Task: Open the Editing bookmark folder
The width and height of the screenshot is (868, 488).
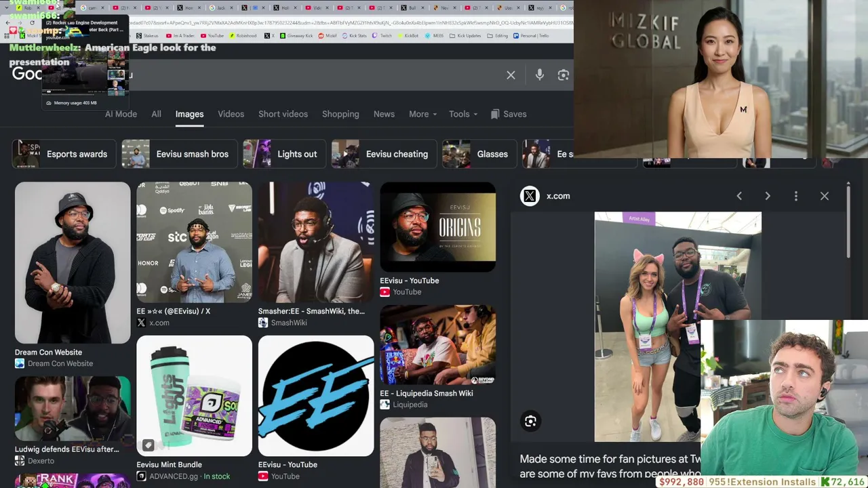Action: click(498, 36)
